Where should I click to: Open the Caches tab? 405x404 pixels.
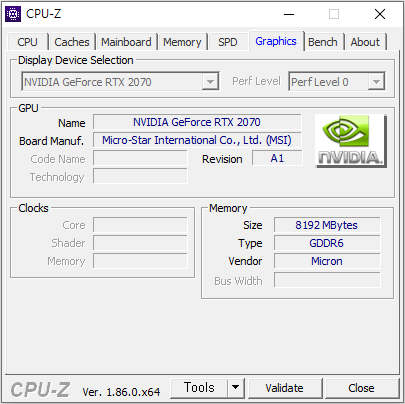[72, 42]
